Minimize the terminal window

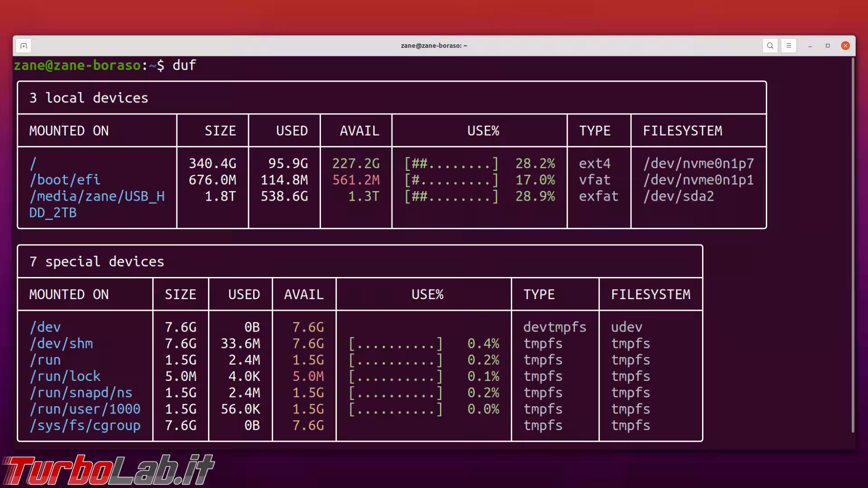click(x=810, y=46)
